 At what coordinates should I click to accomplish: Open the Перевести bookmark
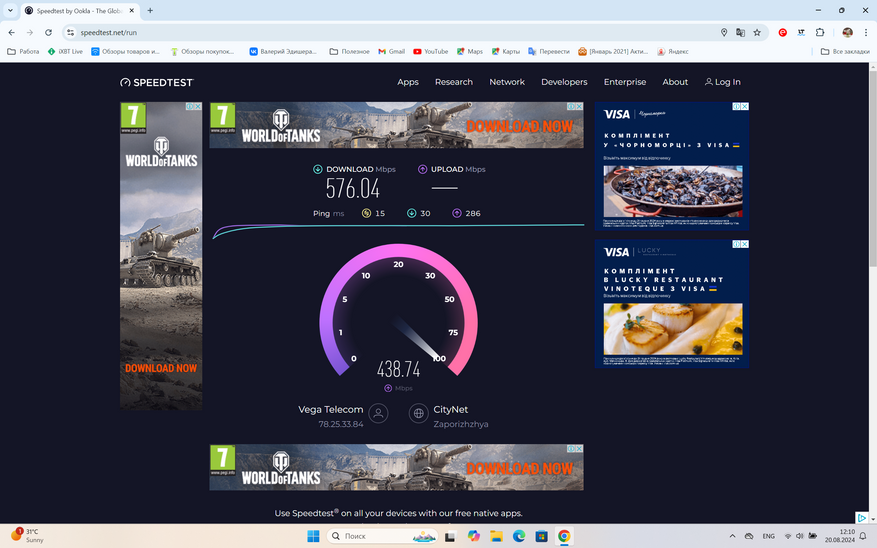point(549,51)
